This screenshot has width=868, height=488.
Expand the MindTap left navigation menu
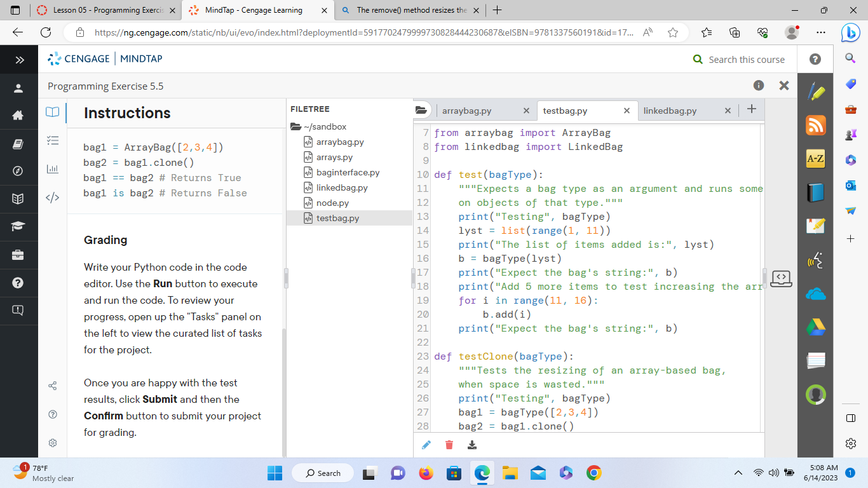(19, 60)
